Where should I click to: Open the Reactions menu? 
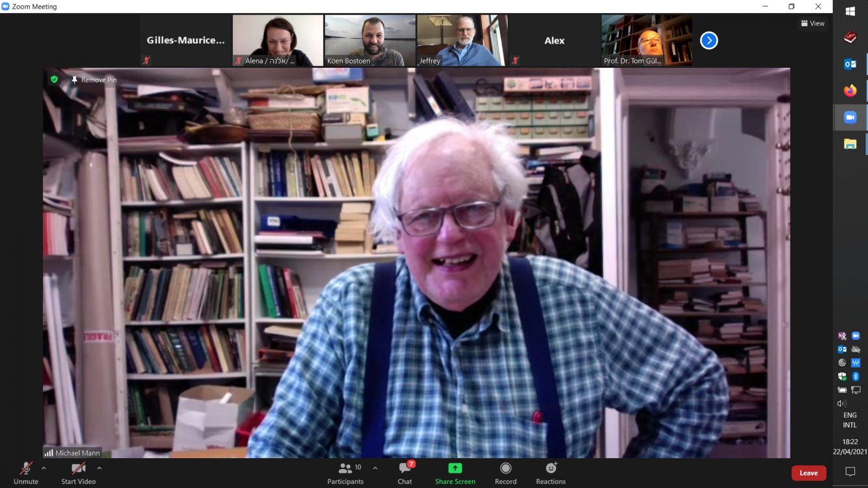click(x=551, y=468)
